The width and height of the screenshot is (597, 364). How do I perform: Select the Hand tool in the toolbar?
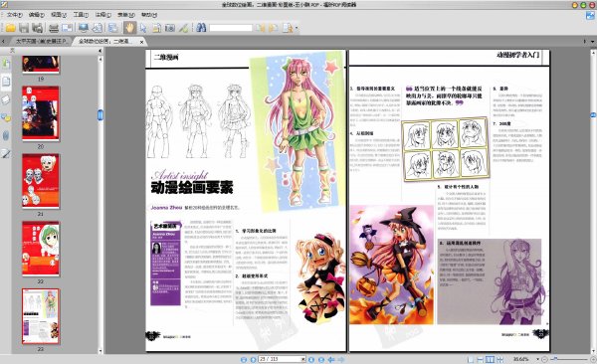[x=129, y=28]
